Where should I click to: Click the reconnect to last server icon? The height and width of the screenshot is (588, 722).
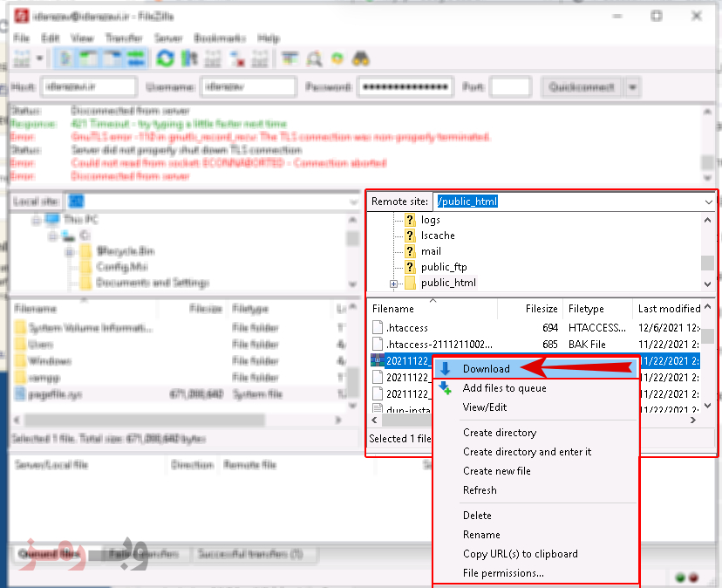(x=260, y=58)
